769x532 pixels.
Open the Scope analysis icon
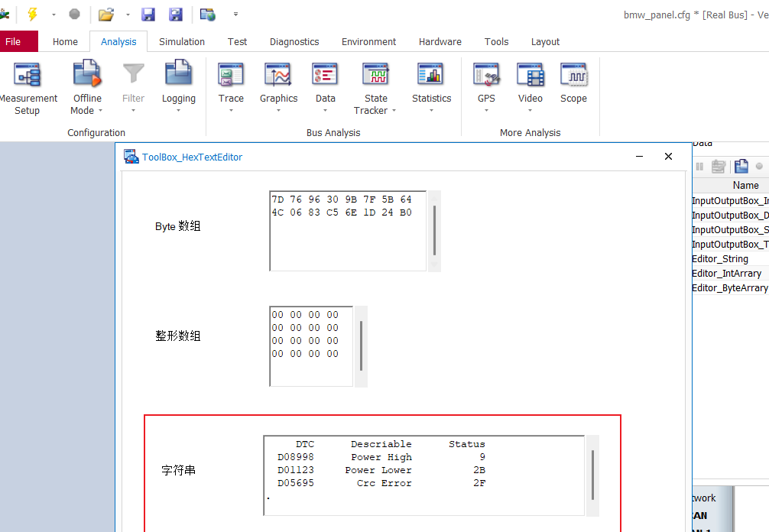click(x=573, y=76)
